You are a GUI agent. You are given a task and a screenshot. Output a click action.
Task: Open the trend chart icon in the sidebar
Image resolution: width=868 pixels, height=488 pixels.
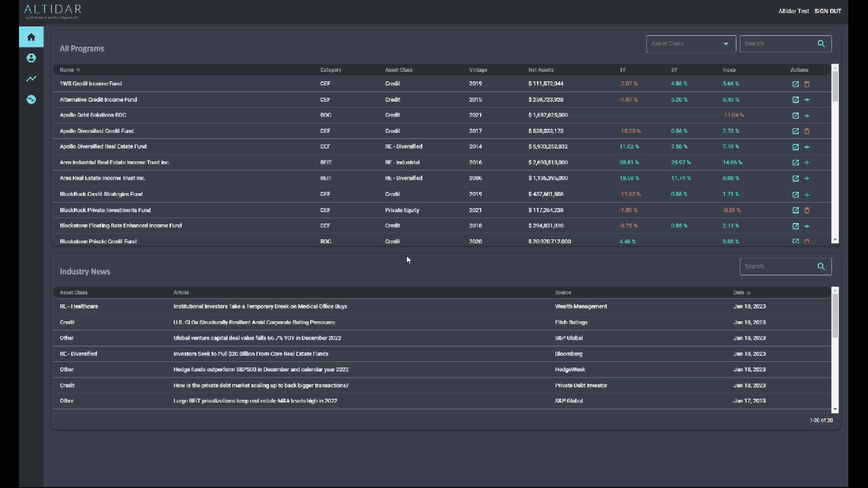[31, 79]
